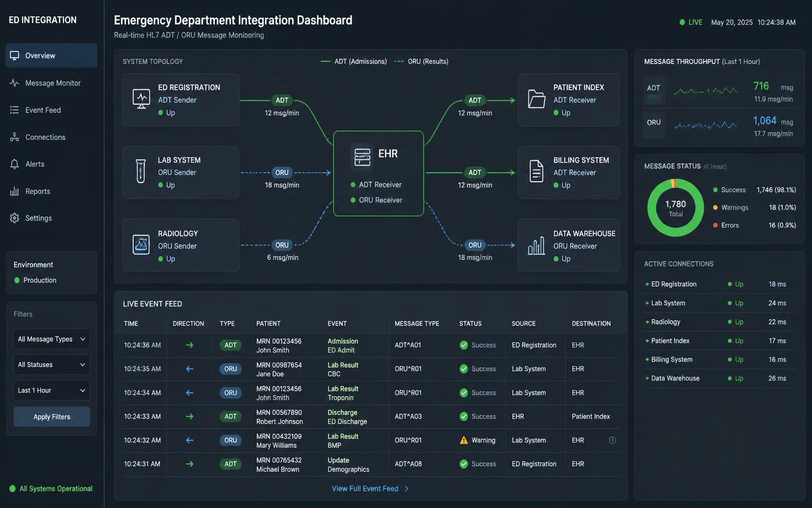Expand the All Statuses dropdown
This screenshot has width=812, height=508.
(x=52, y=365)
